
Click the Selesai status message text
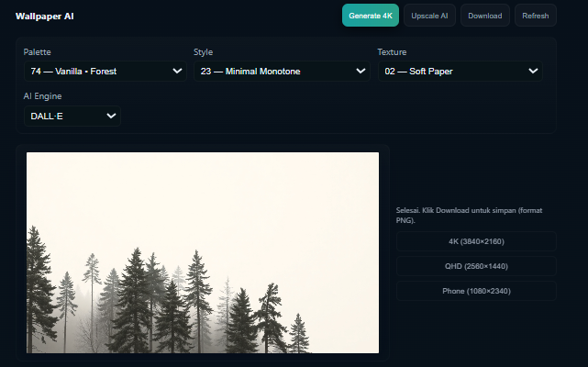(469, 216)
